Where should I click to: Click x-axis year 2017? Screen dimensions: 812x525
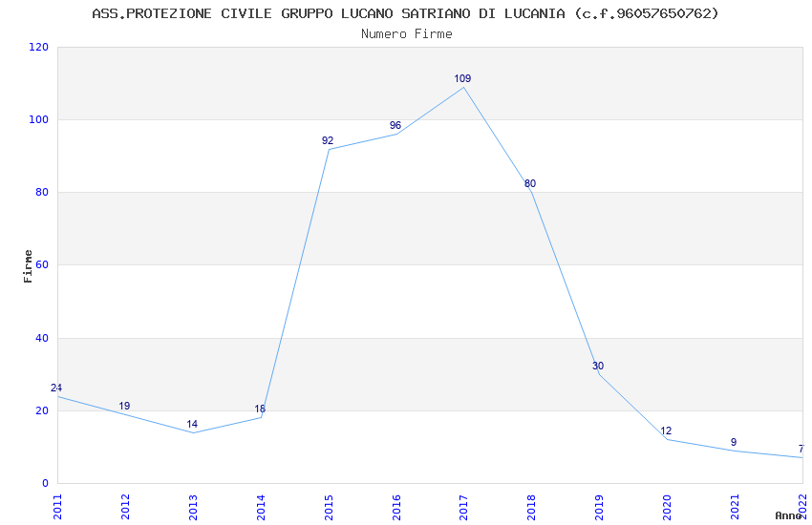[464, 507]
